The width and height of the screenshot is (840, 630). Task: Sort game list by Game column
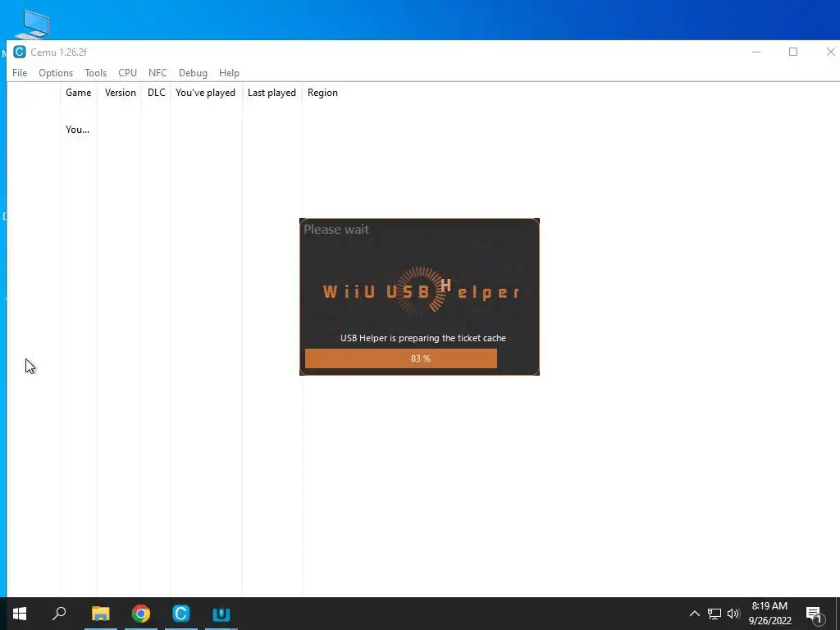coord(79,93)
